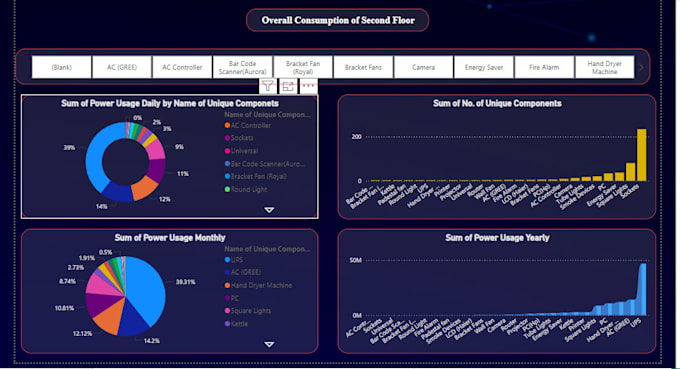Click the AC Controller orange legend marker
The width and height of the screenshot is (680, 369).
pos(227,125)
